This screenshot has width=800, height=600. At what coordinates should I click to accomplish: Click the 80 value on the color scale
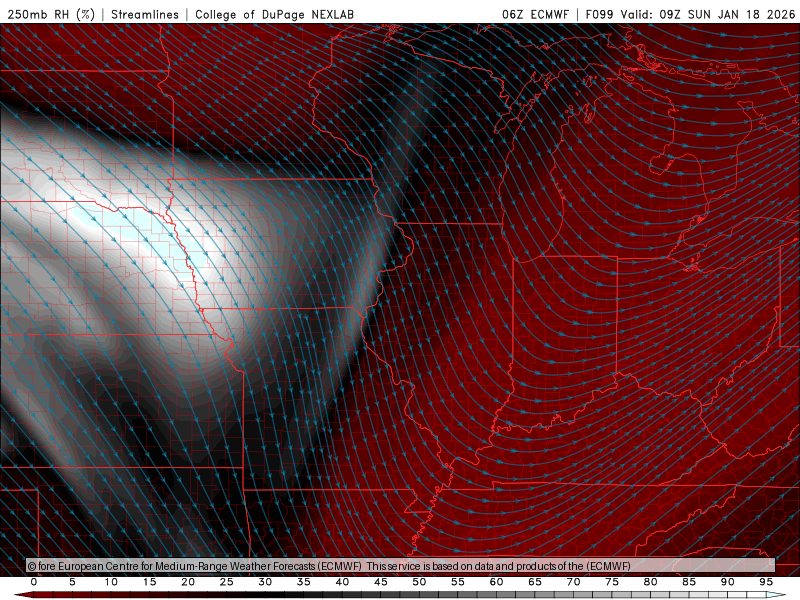click(651, 582)
